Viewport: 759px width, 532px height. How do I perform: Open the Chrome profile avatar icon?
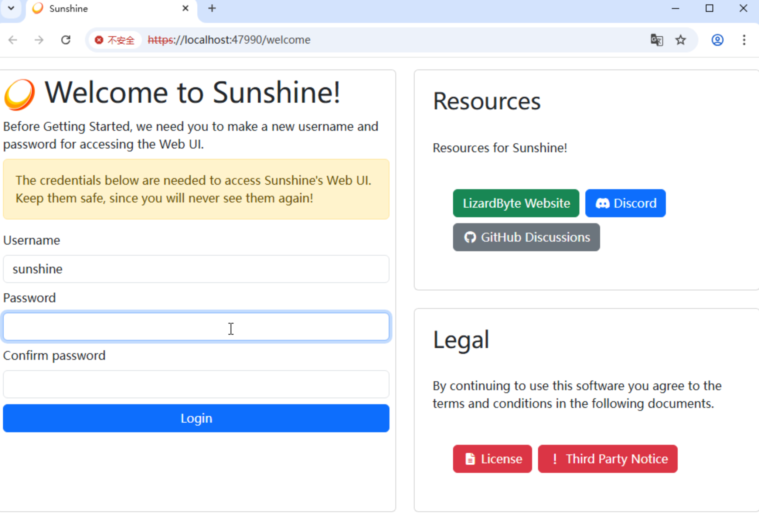pyautogui.click(x=717, y=40)
